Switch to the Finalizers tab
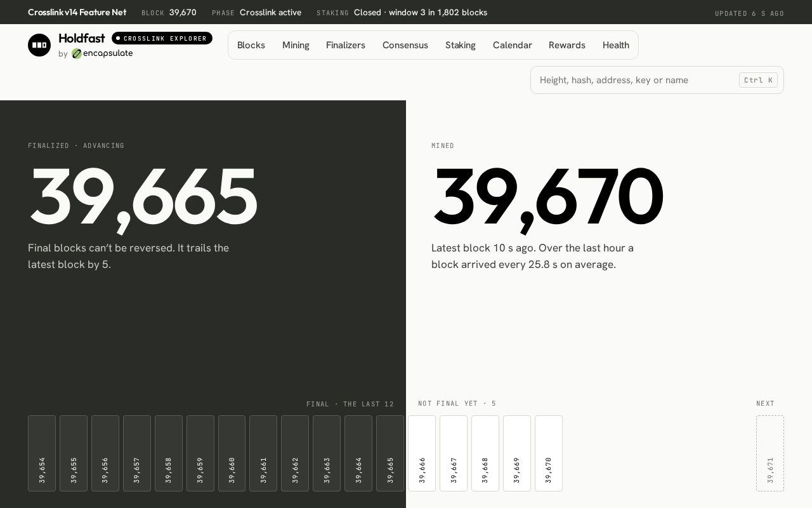The width and height of the screenshot is (812, 508). click(x=346, y=45)
